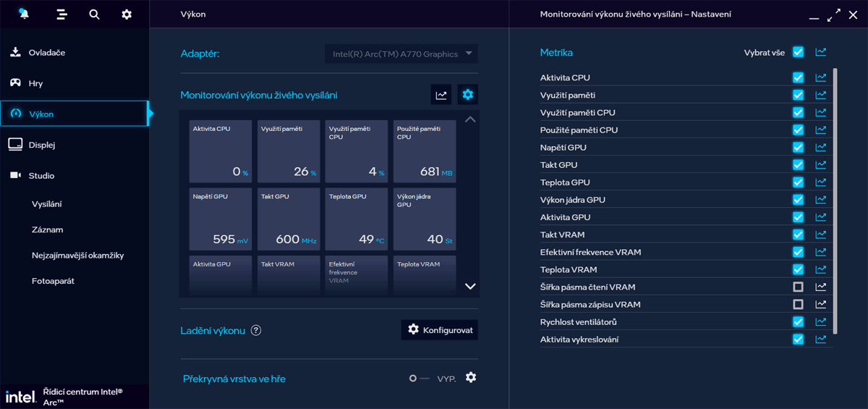
Task: Select Výkon in the sidebar
Action: [75, 114]
